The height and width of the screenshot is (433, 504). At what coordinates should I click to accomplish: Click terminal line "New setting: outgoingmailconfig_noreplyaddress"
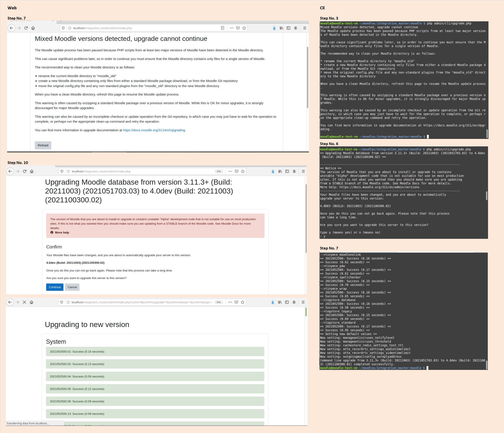point(361,357)
